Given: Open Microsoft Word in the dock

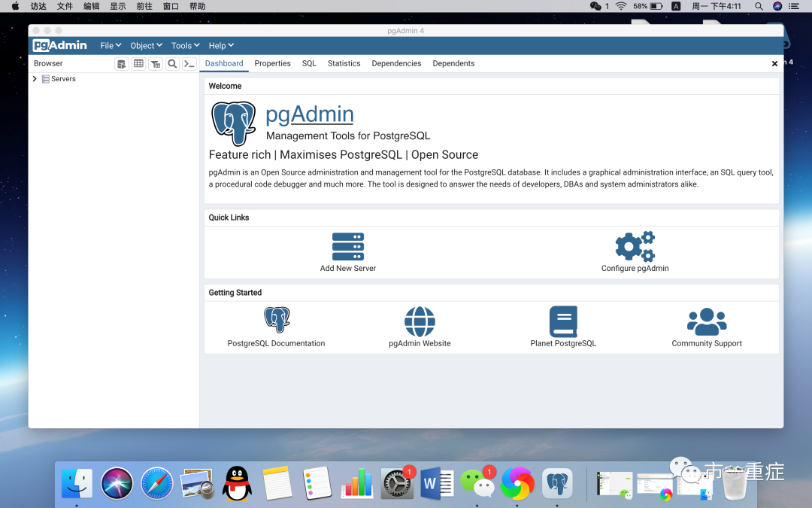Looking at the screenshot, I should [x=437, y=484].
